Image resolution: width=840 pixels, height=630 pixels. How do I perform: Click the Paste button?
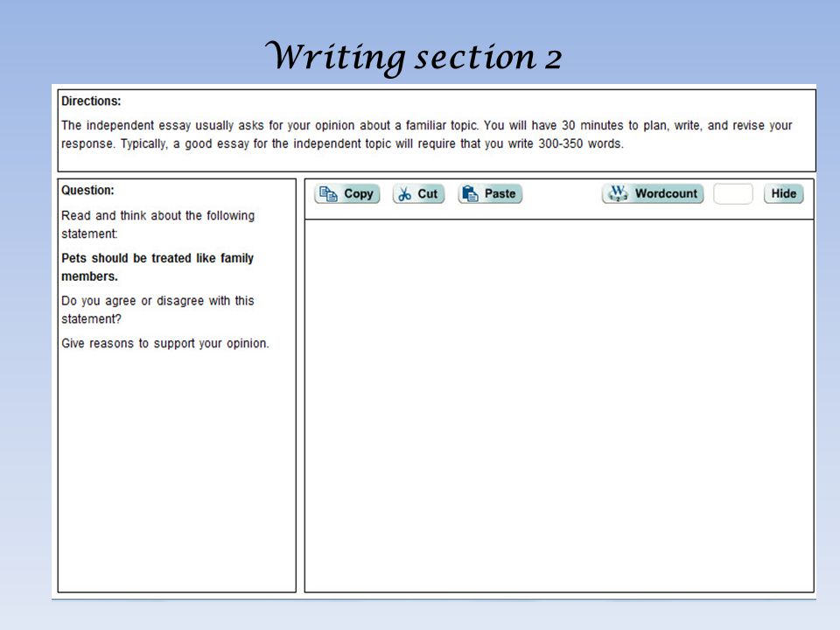(x=490, y=194)
